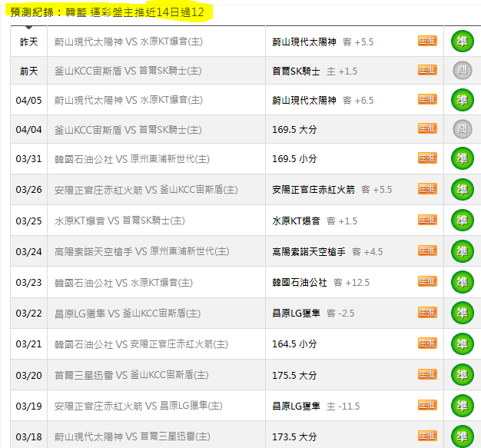481x448 pixels.
Task: Click the orange 主推 badge in the 04/05 row
Action: tap(427, 99)
